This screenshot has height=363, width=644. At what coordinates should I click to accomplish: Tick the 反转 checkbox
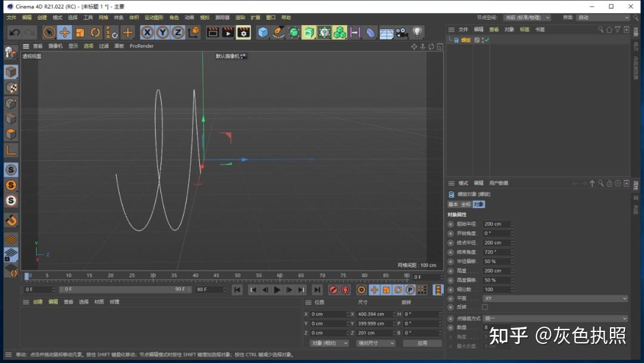pos(485,307)
